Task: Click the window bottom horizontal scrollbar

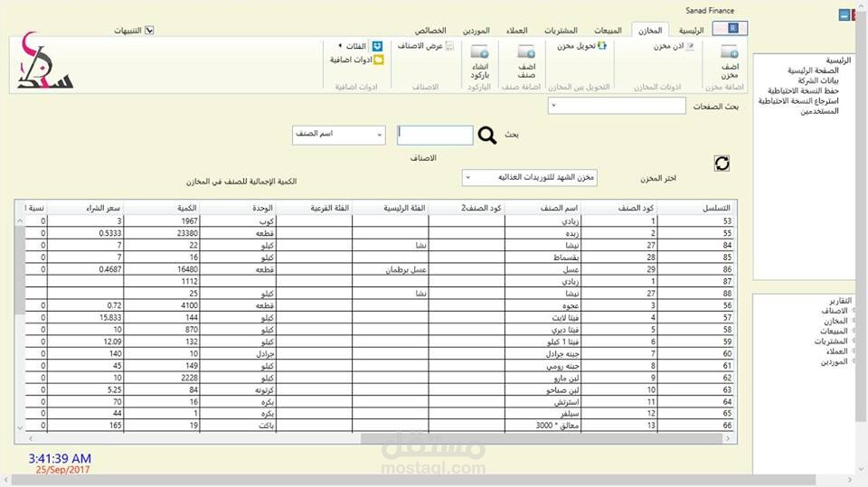Action: click(x=413, y=480)
